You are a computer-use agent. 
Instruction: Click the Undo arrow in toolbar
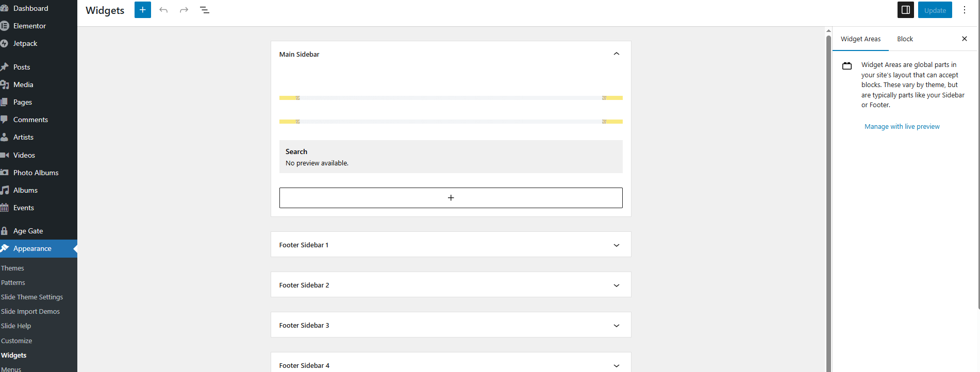(163, 10)
